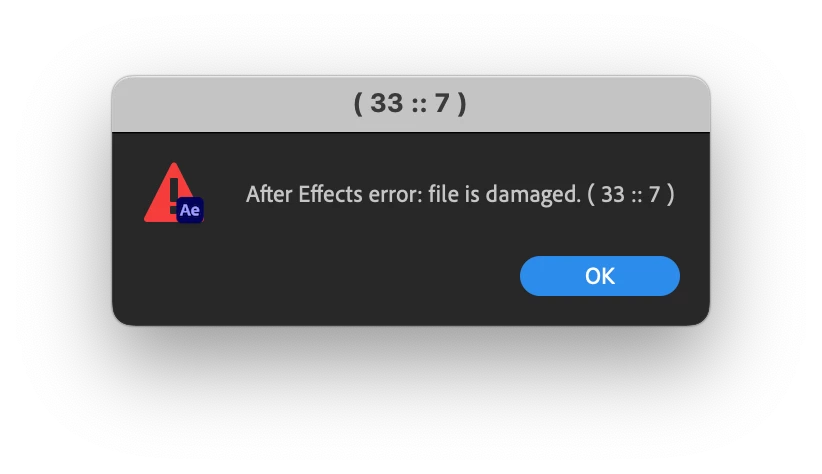Click the number 33 in the message
This screenshot has width=822, height=474.
pyautogui.click(x=613, y=195)
